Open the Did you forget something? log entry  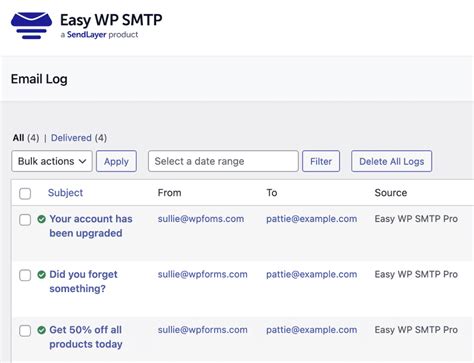83,281
